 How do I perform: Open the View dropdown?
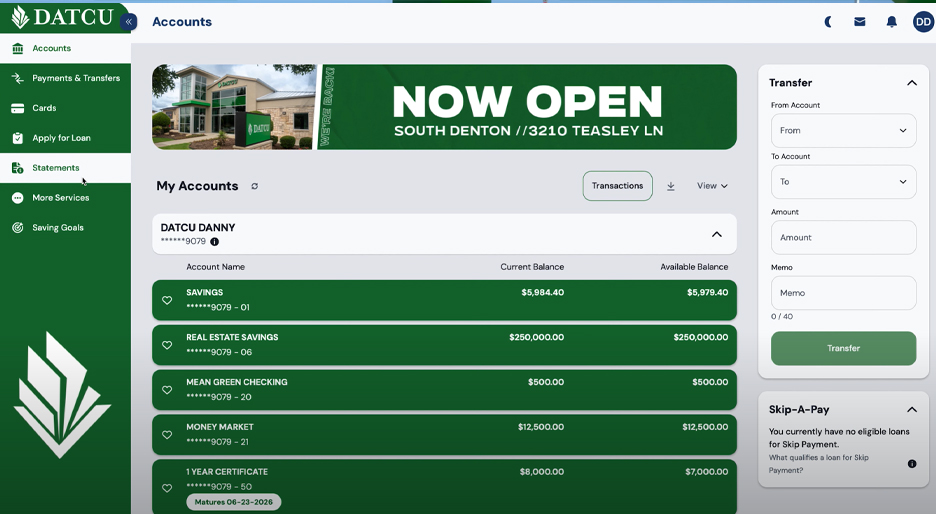712,186
